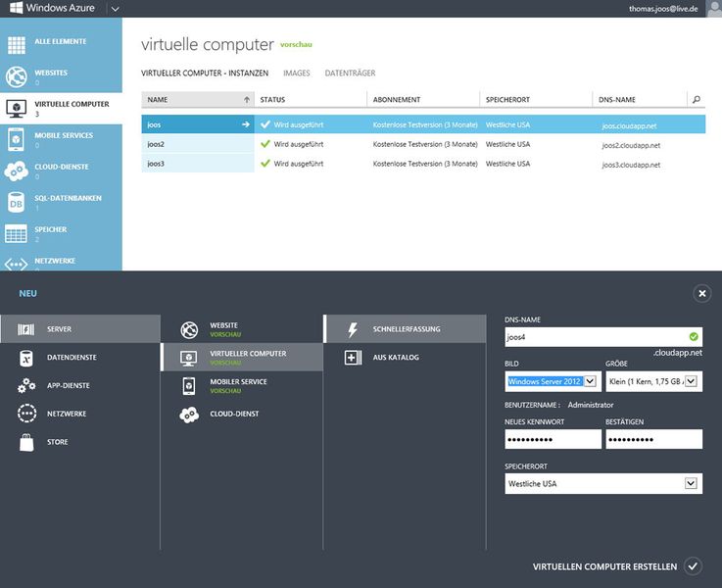Switch to the Datenträger tab
722x588 pixels.
(350, 73)
